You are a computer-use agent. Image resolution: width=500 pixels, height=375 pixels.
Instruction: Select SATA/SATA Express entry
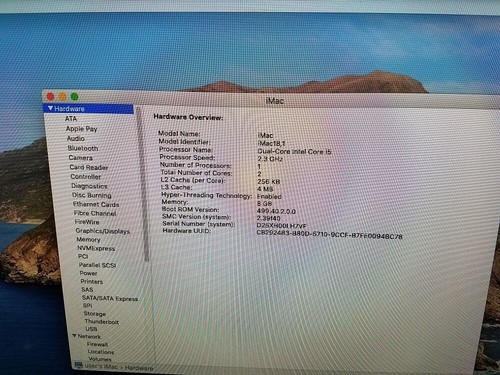(110, 298)
